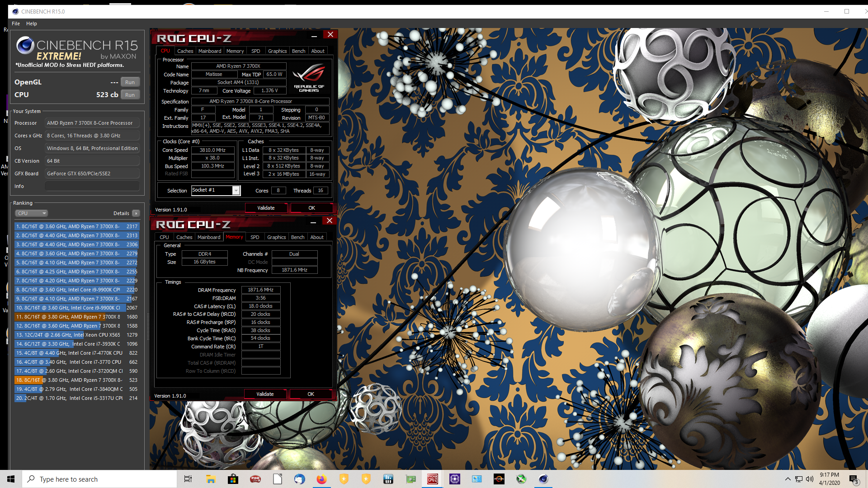Open Memory tab in processor CPU-Z window
This screenshot has height=488, width=868.
click(235, 51)
